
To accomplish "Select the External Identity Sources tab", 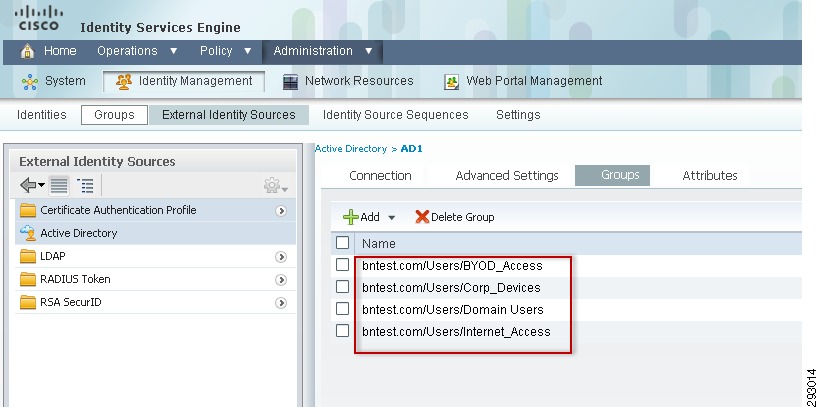I will [x=229, y=115].
